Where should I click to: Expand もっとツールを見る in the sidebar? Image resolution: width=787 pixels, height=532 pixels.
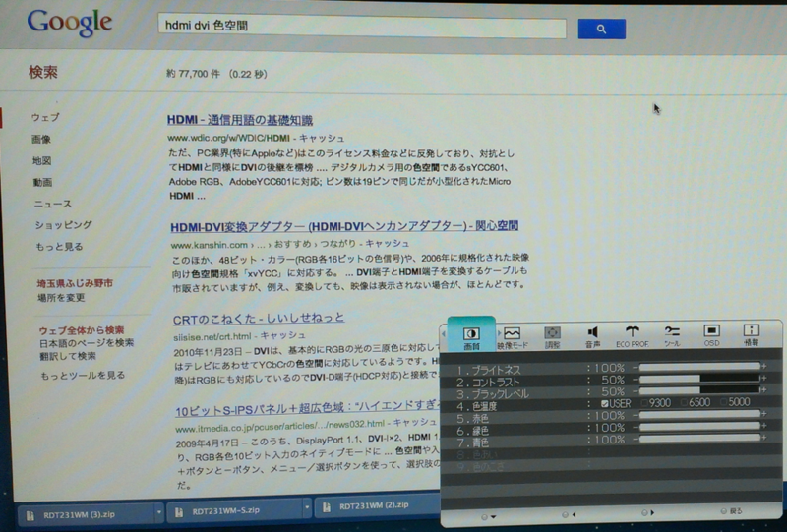[83, 375]
